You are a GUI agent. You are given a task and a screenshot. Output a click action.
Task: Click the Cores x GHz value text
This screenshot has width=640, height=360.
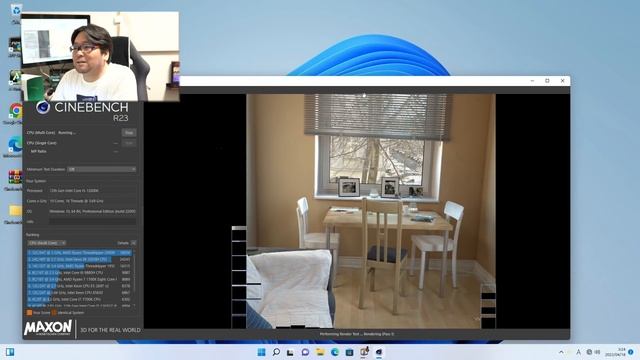point(76,201)
